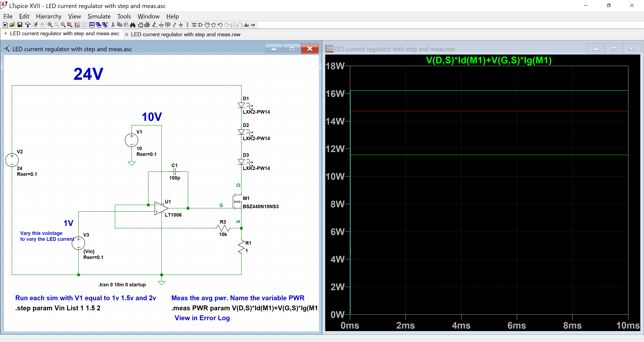The image size is (644, 342).
Task: Click the Paste toolbar icon
Action: pos(126,25)
